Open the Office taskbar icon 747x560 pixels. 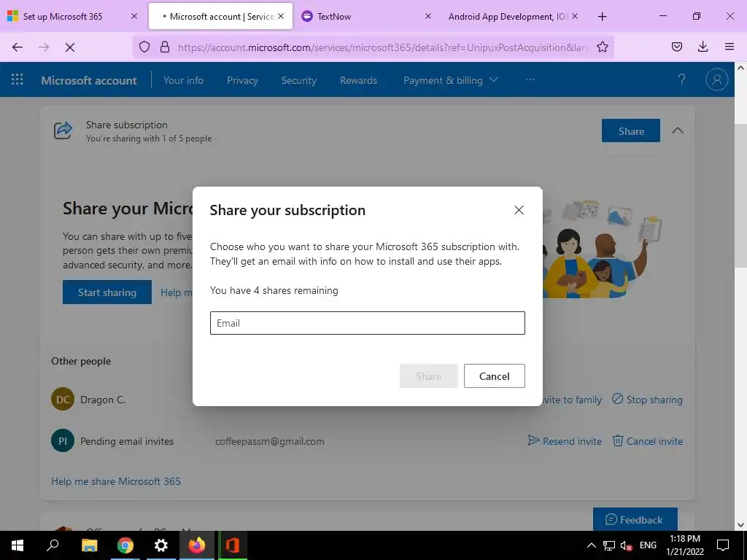[233, 545]
